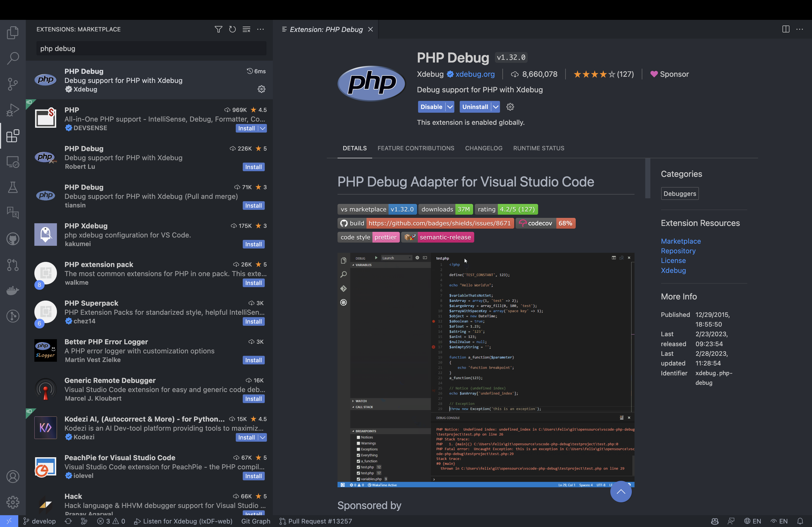Click the split editor right icon
This screenshot has height=527, width=812.
coord(786,29)
